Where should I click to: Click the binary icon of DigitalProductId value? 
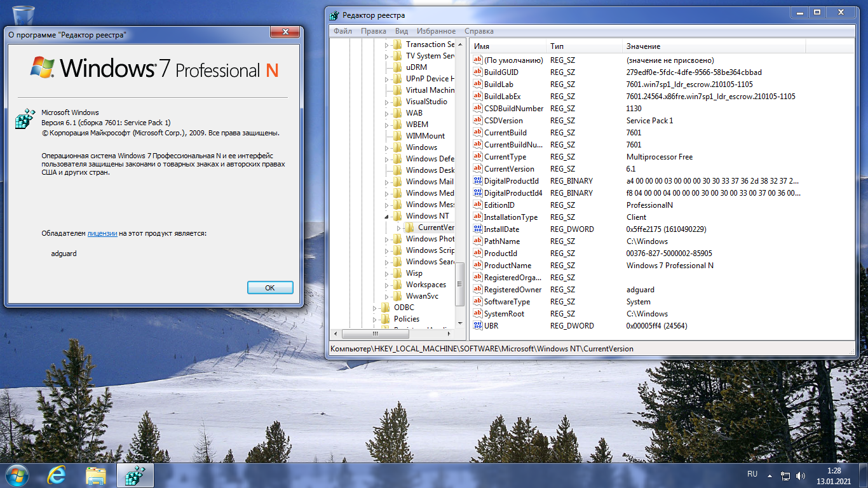tap(478, 181)
